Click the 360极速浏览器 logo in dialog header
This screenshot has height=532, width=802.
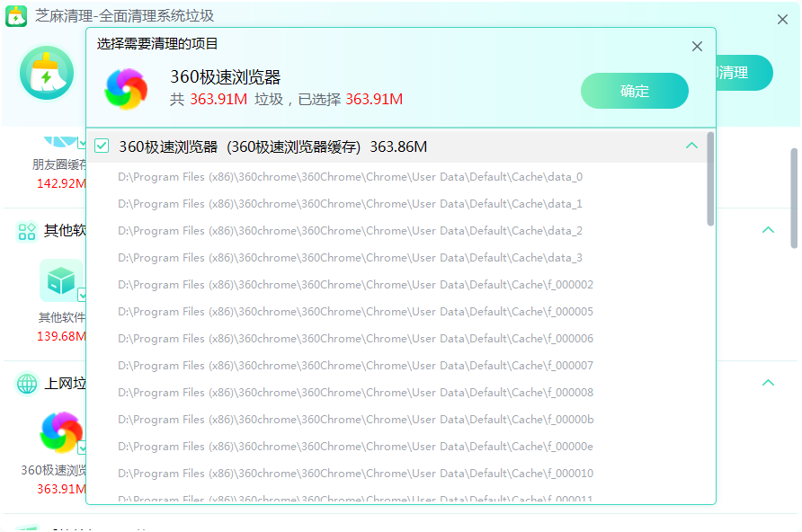[126, 89]
